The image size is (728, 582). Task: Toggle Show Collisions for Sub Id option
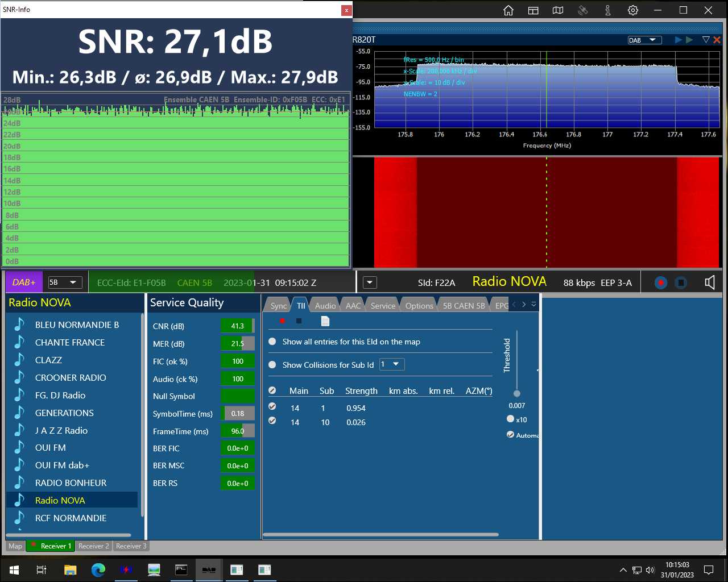pos(272,365)
